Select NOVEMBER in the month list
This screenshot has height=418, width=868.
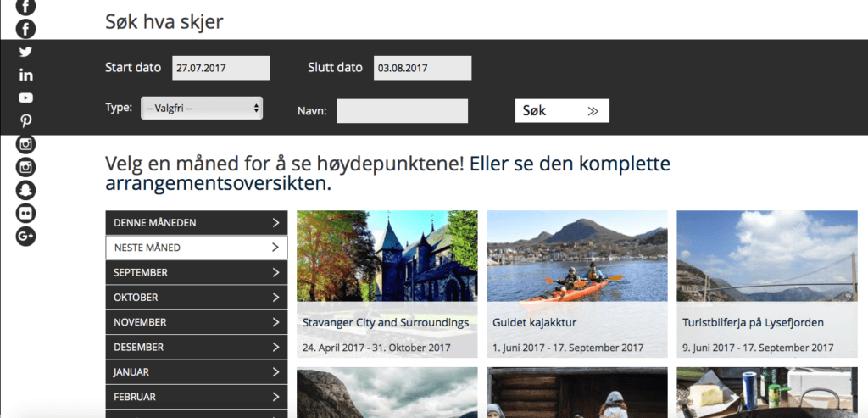point(197,322)
